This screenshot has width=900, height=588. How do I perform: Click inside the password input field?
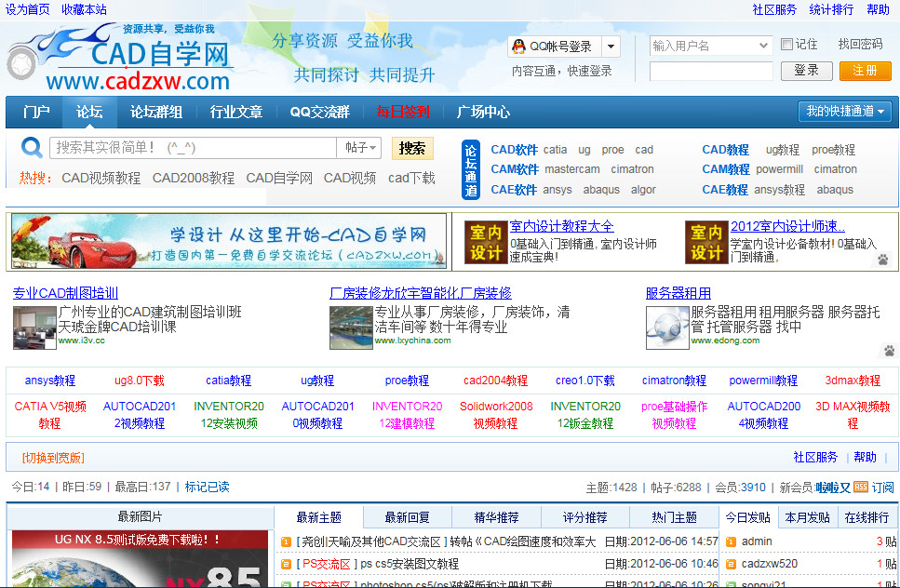(x=710, y=71)
